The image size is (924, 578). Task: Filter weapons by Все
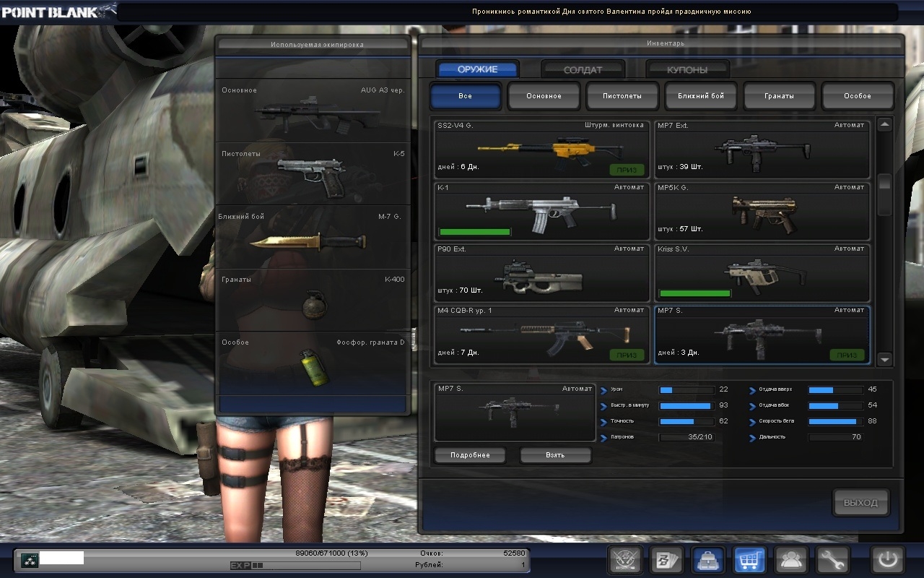pyautogui.click(x=466, y=96)
